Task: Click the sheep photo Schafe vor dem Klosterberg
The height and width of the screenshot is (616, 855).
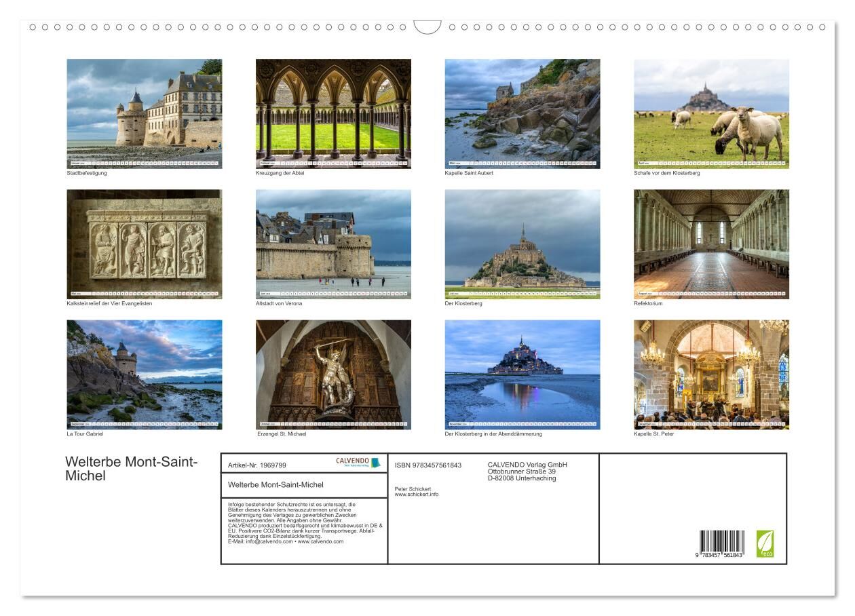Action: coord(711,113)
